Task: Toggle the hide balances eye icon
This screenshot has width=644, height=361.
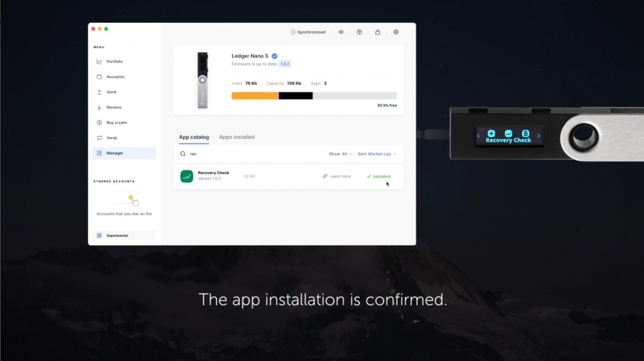Action: 341,32
